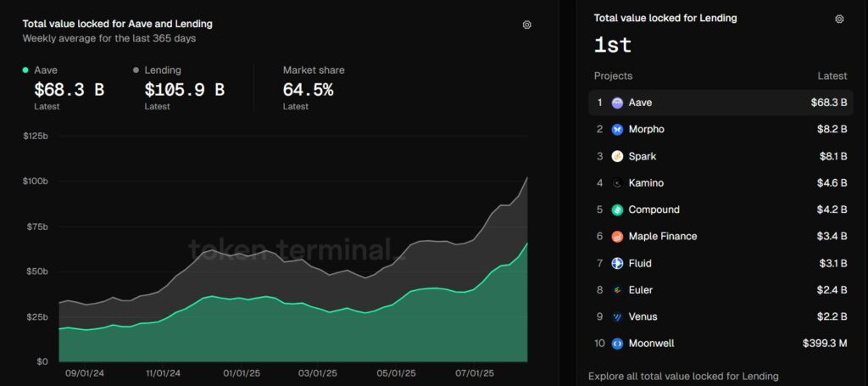Viewport: 868px width, 386px height.
Task: Click the $2.4 B value for Euler
Action: [833, 289]
